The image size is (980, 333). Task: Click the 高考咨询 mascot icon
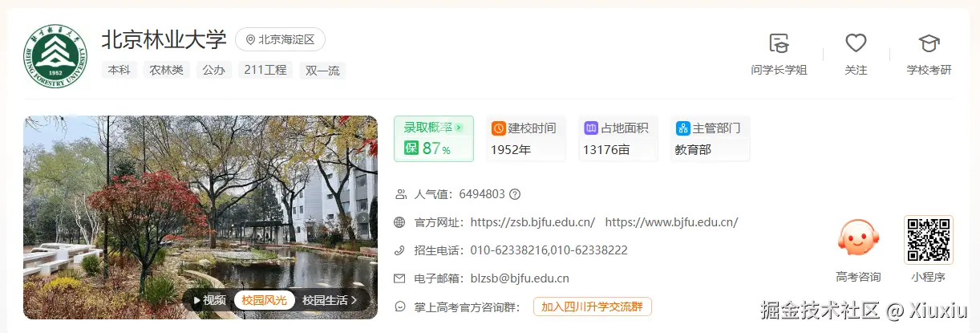point(857,239)
